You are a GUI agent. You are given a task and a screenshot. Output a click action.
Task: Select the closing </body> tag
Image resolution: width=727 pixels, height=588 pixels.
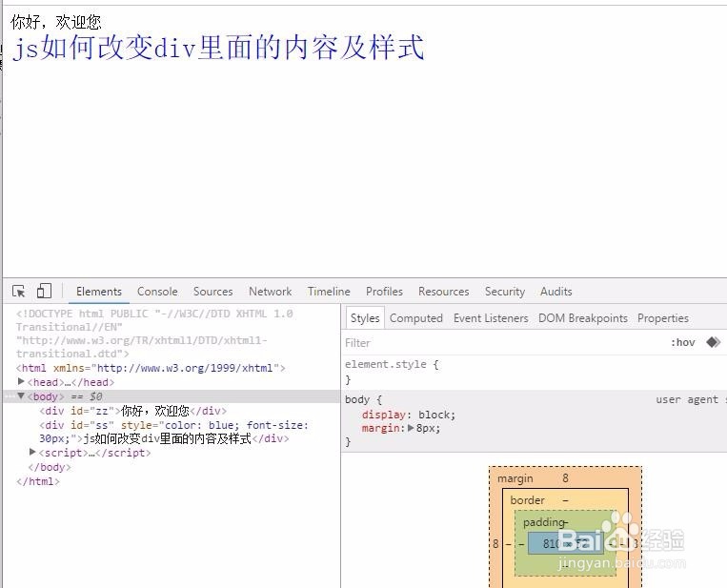[50, 467]
